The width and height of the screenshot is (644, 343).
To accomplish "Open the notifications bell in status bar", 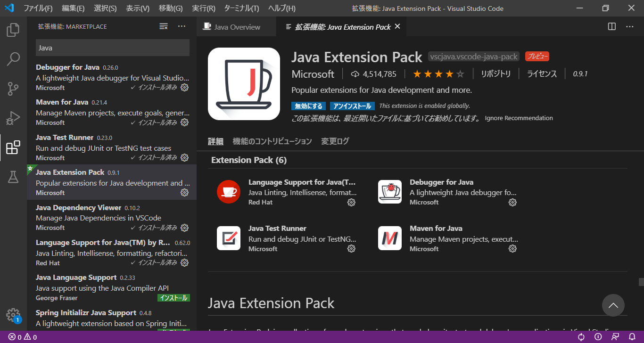I will pyautogui.click(x=632, y=337).
